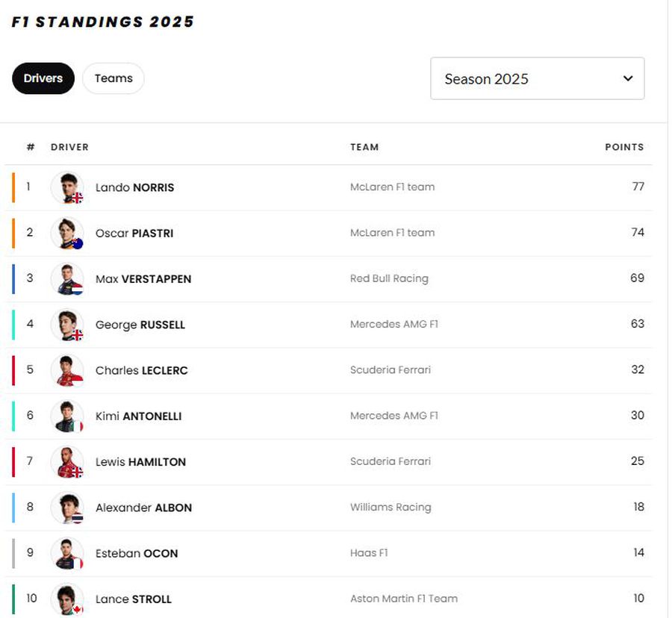This screenshot has height=618, width=672.
Task: Click Max Verstappen avatar icon
Action: coord(67,279)
